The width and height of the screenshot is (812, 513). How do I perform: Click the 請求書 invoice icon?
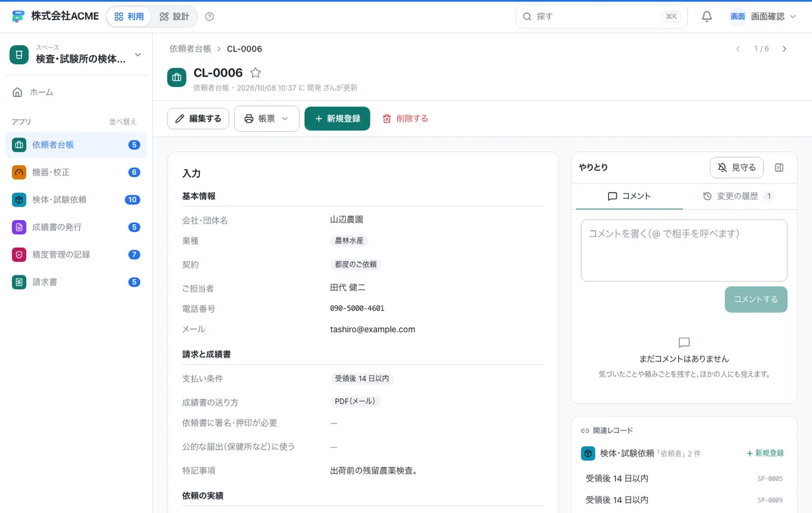coord(19,282)
